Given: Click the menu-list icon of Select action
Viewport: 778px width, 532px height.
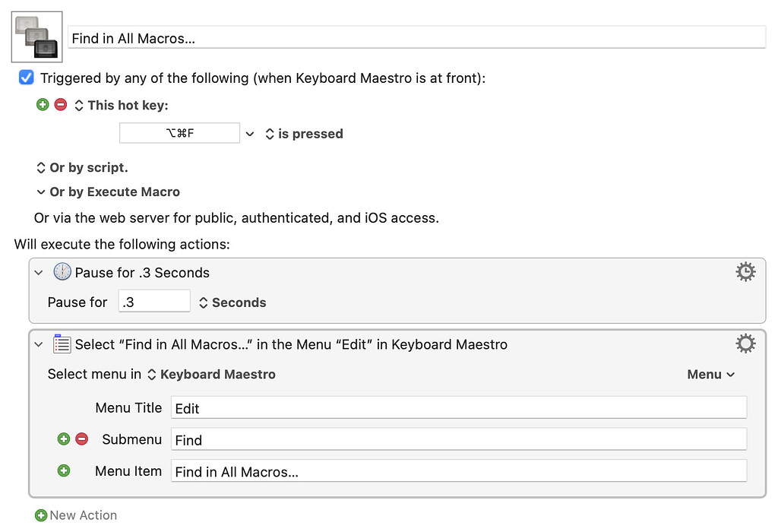Looking at the screenshot, I should [x=62, y=344].
